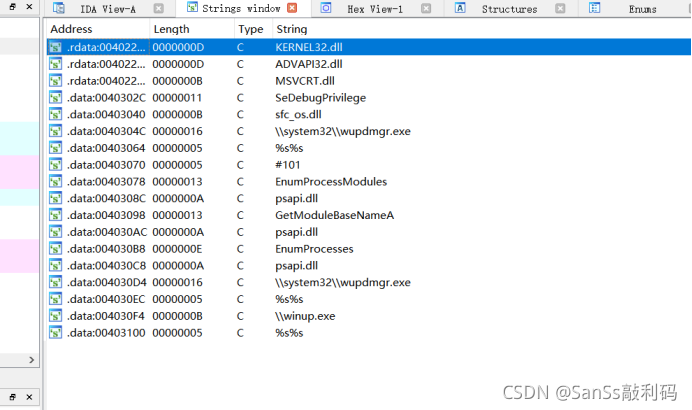Viewport: 692px width, 410px height.
Task: Close the Hex View-1 tab
Action: (428, 9)
